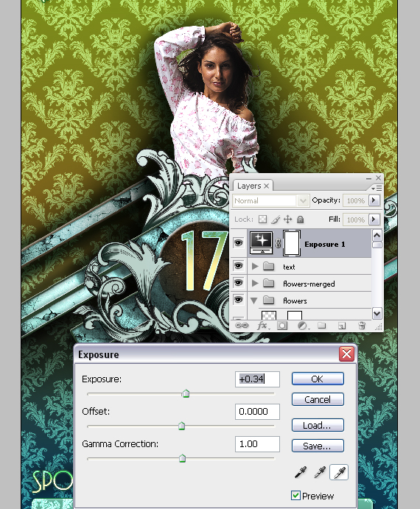Hide the flowers-merged group

(238, 283)
